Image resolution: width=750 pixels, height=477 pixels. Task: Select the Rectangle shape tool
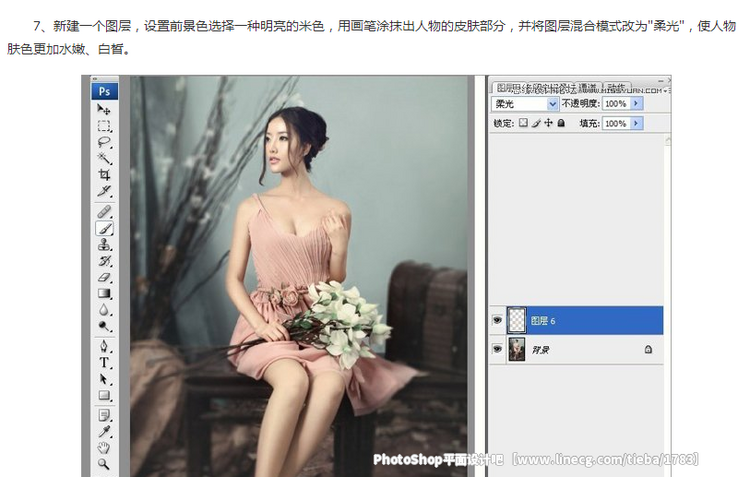(104, 395)
